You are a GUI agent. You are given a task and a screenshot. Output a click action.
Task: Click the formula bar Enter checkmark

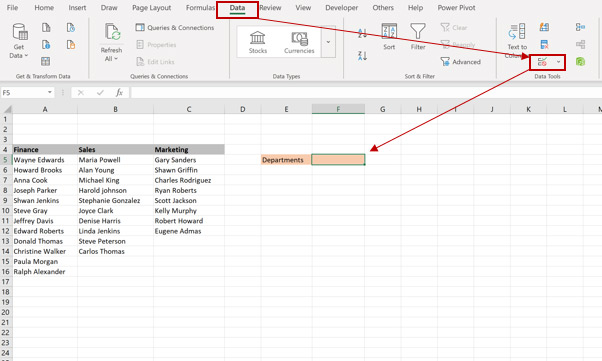100,93
